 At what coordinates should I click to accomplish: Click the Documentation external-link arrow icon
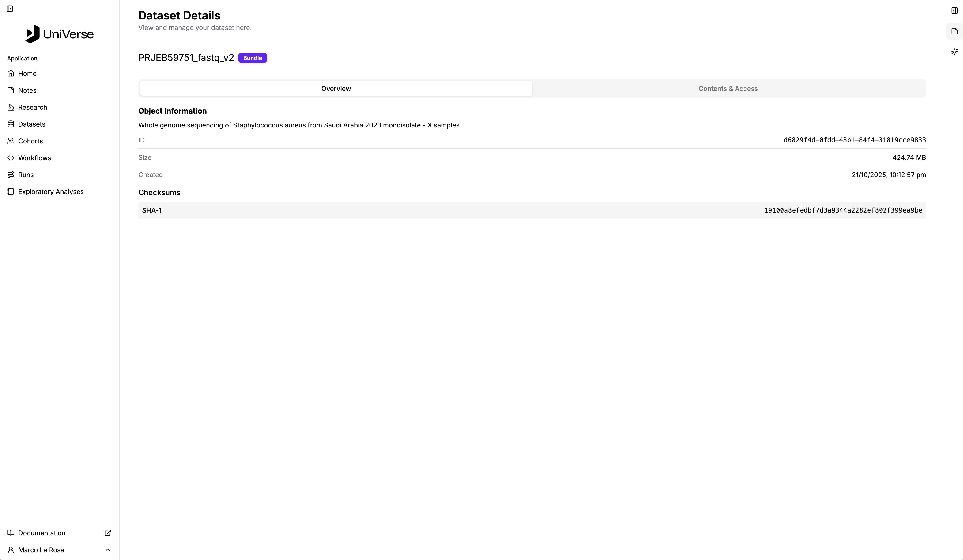point(108,533)
